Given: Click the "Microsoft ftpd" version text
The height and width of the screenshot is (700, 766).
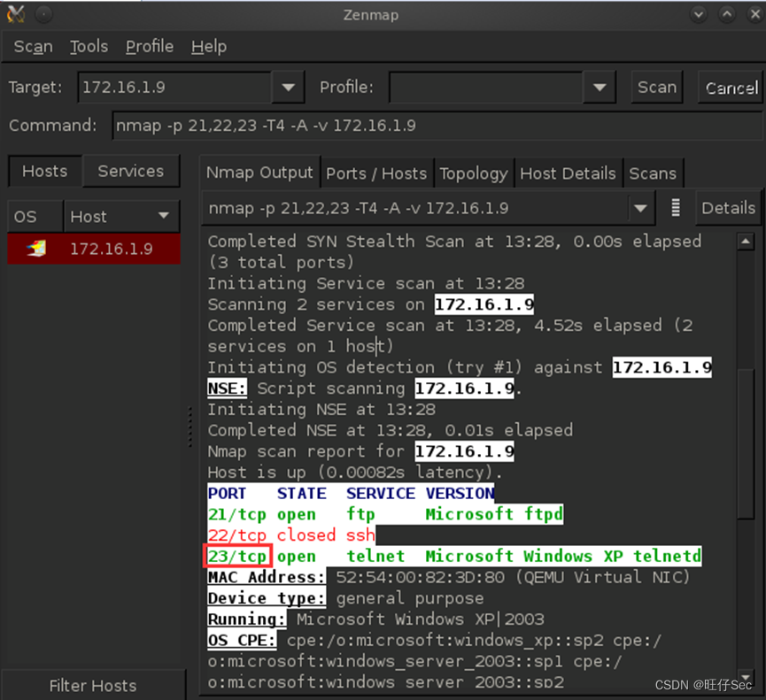Looking at the screenshot, I should click(x=494, y=514).
